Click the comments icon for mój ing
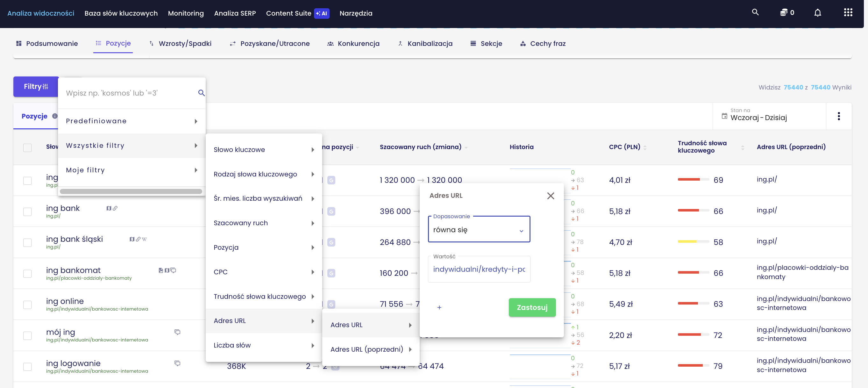Image resolution: width=868 pixels, height=388 pixels. [x=177, y=332]
